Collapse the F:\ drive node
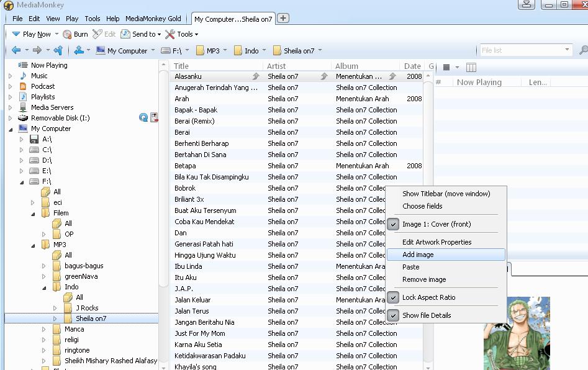The image size is (588, 370). tap(22, 182)
